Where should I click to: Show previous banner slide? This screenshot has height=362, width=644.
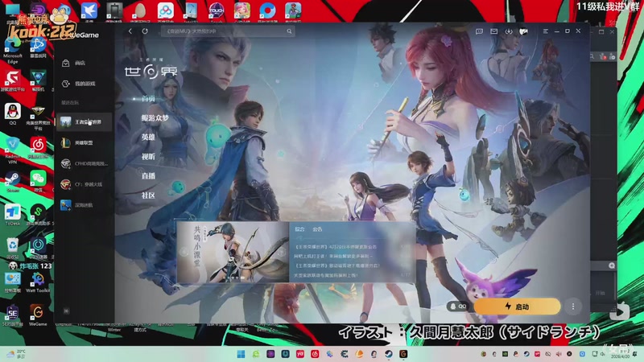click(x=184, y=253)
